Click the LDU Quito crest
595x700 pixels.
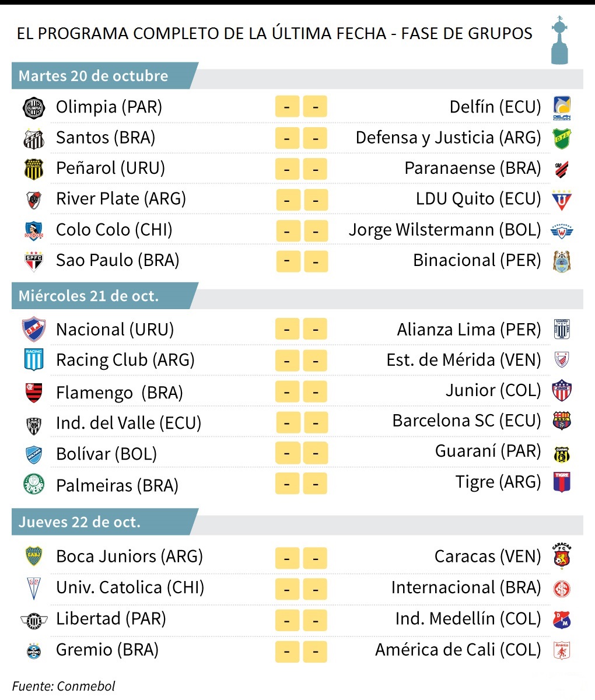561,199
